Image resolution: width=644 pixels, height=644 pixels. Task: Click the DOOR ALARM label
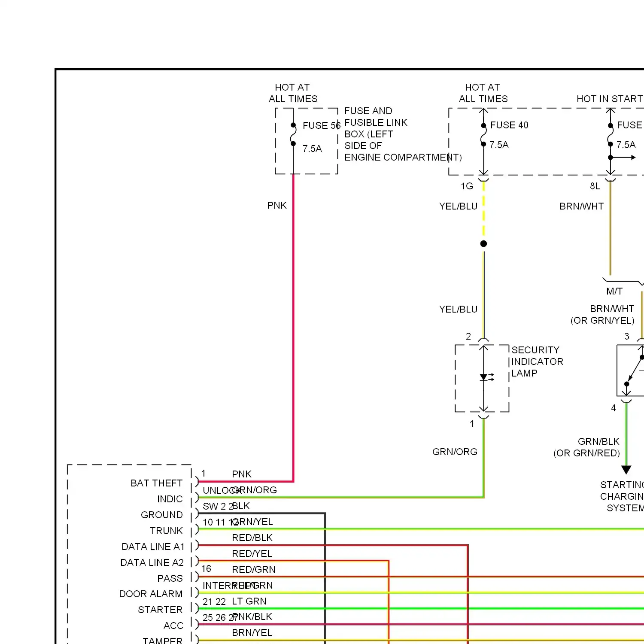(x=151, y=594)
